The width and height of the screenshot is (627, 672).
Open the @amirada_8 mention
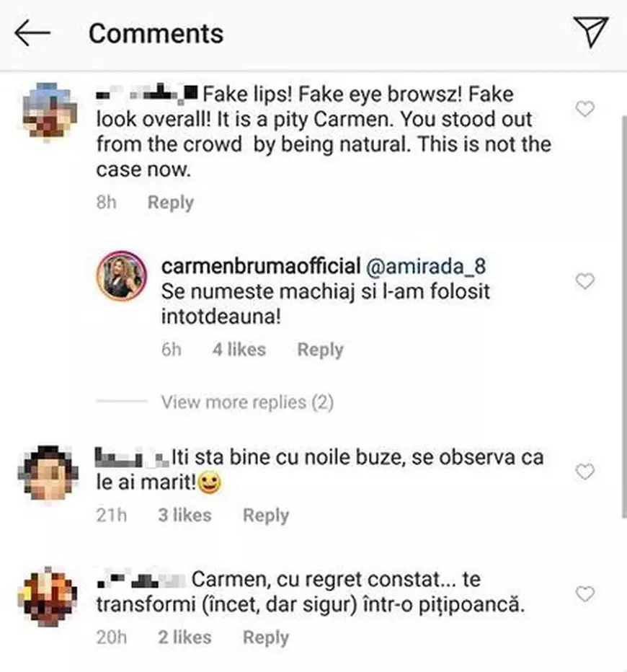point(428,265)
